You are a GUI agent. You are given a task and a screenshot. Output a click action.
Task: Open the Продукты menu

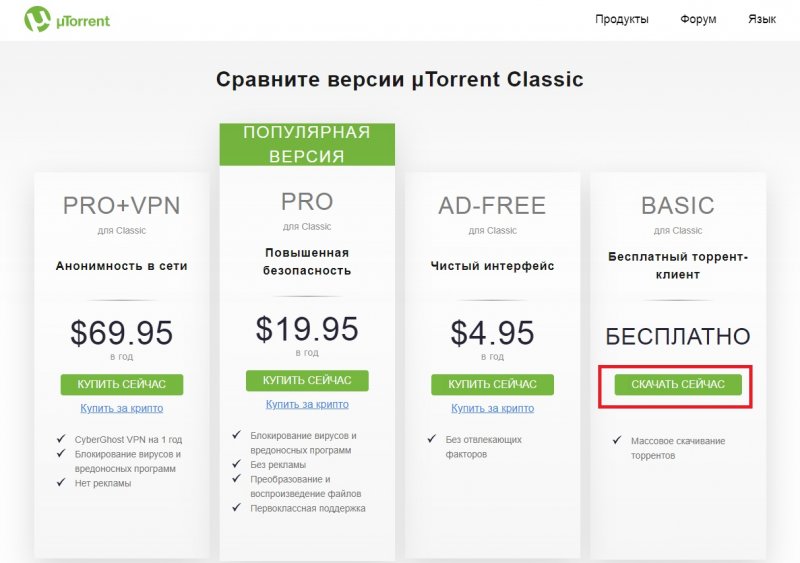pos(621,19)
